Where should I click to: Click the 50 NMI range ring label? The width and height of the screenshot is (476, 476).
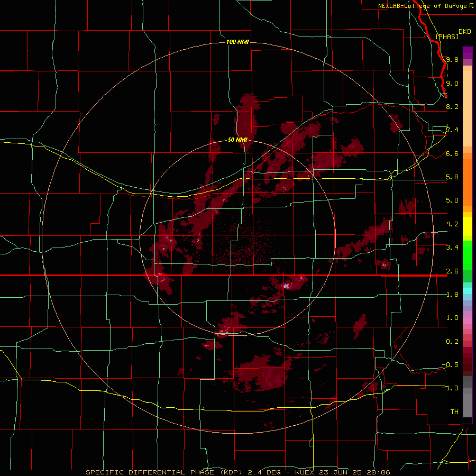click(237, 140)
